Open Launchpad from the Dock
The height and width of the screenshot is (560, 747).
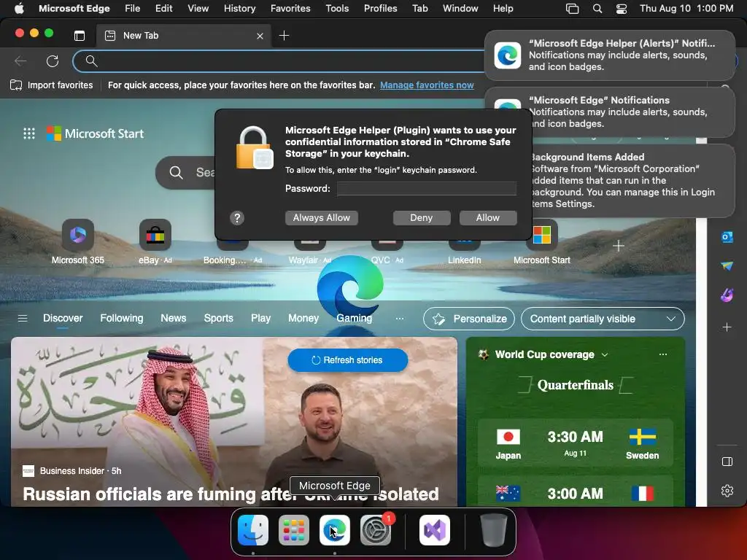(x=293, y=530)
